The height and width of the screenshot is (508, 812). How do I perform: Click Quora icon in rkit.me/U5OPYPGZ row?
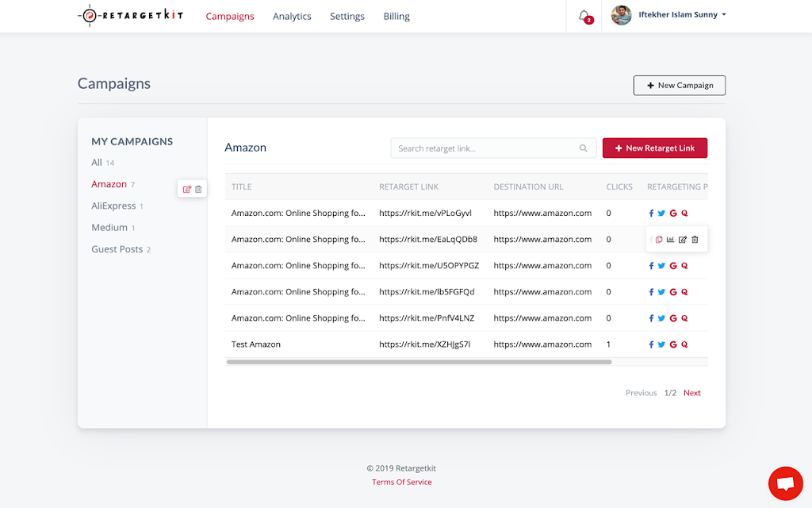pos(684,266)
